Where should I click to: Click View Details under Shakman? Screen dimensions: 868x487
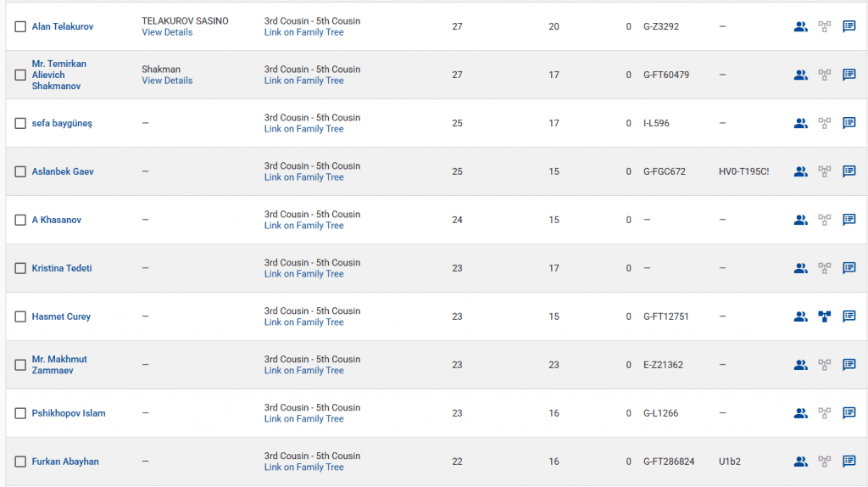click(167, 81)
